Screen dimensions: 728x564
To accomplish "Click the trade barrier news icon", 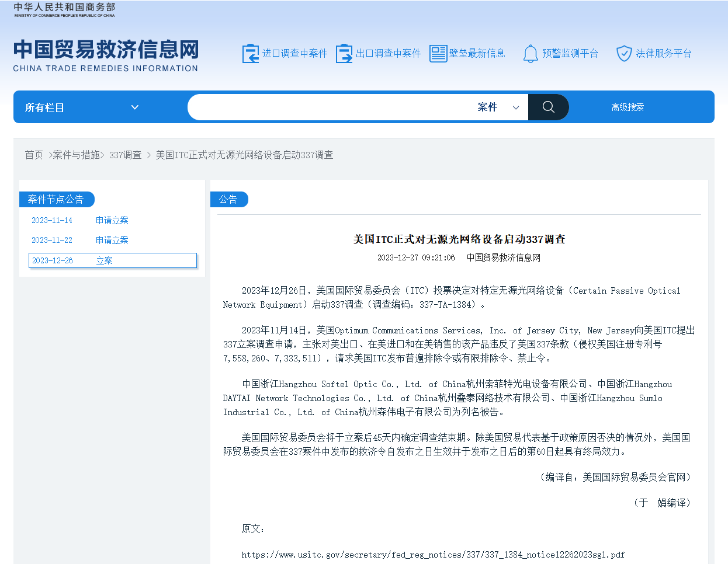I will coord(438,53).
